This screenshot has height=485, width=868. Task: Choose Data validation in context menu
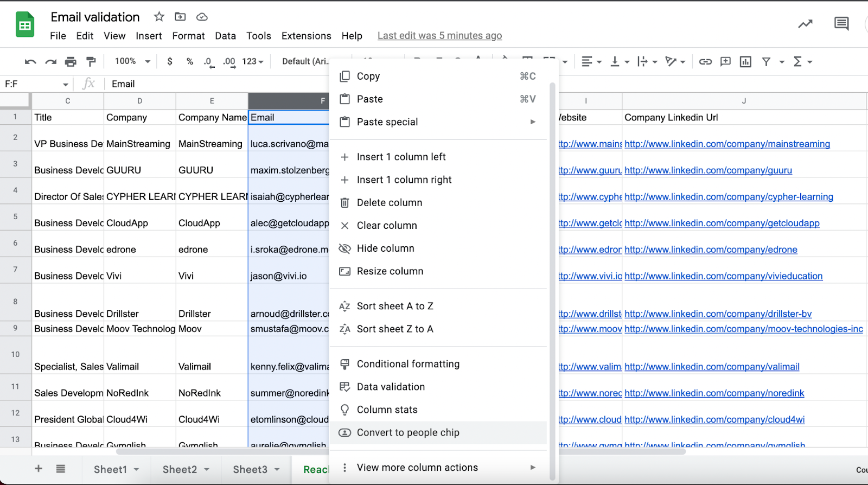pos(438,387)
